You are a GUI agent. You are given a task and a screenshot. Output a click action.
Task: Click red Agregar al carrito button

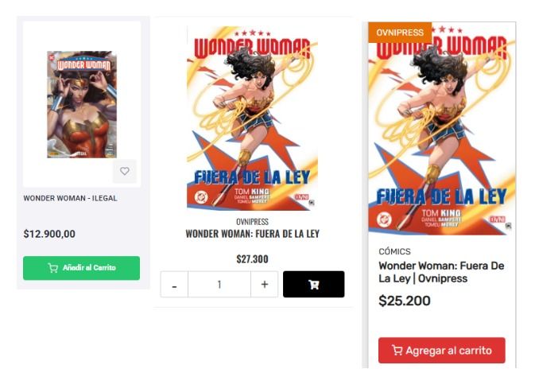pos(441,351)
